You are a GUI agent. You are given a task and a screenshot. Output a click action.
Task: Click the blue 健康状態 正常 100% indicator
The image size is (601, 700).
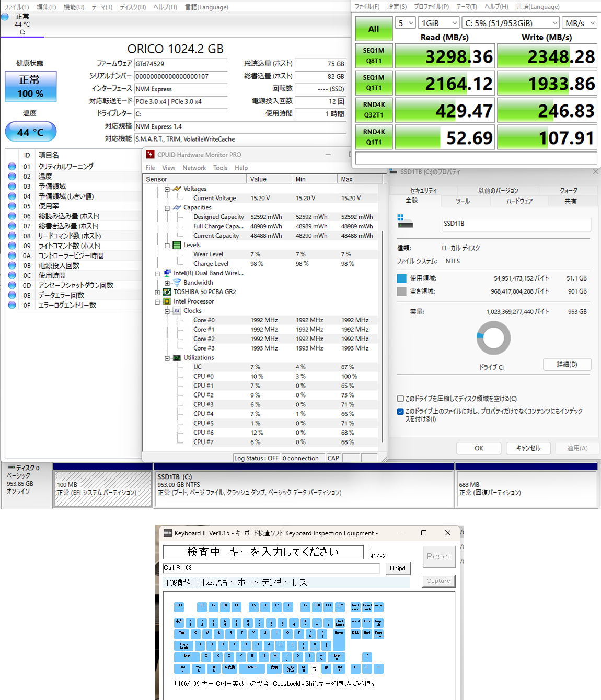pyautogui.click(x=30, y=86)
